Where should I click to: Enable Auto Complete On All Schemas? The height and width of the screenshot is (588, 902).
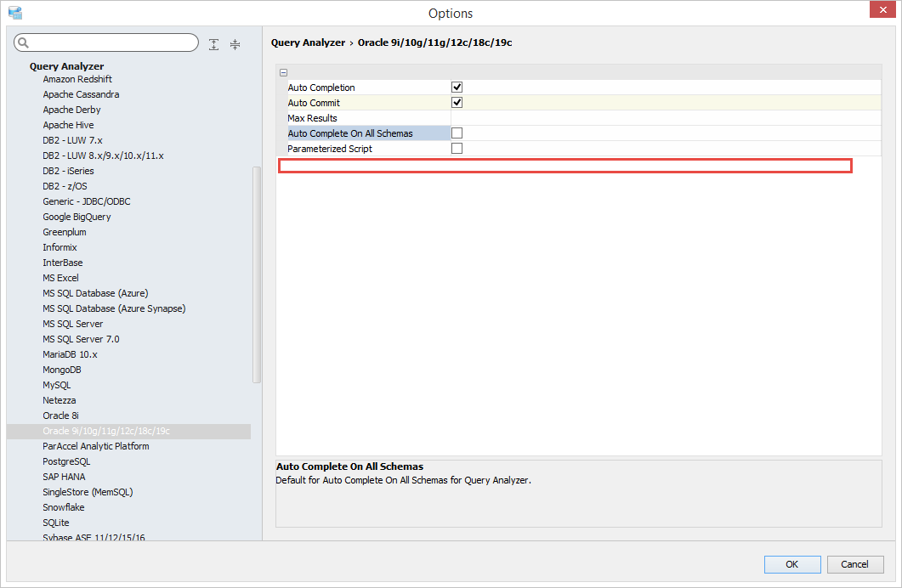click(x=457, y=133)
